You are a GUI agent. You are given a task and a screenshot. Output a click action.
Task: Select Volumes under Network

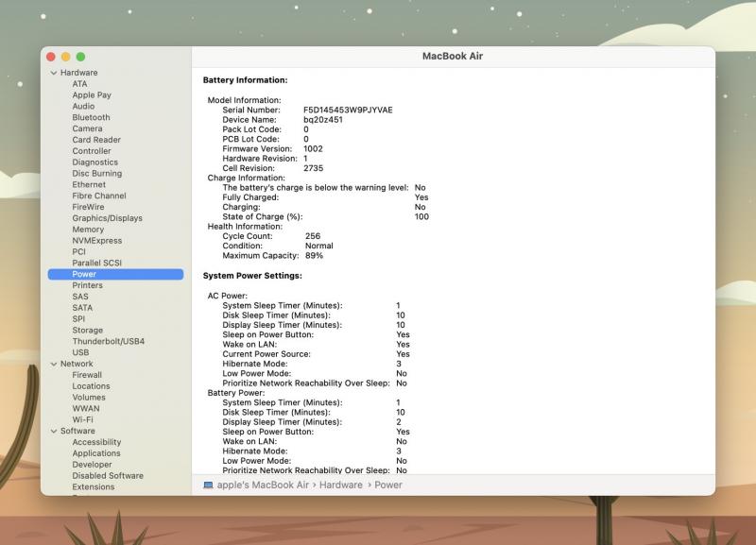(x=89, y=397)
